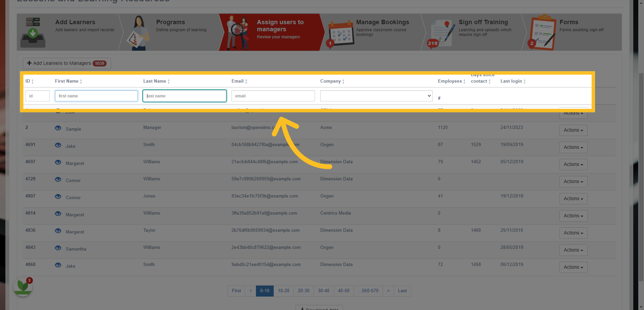644x310 pixels.
Task: View user 4697 Margaret via eye icon
Action: (x=58, y=162)
